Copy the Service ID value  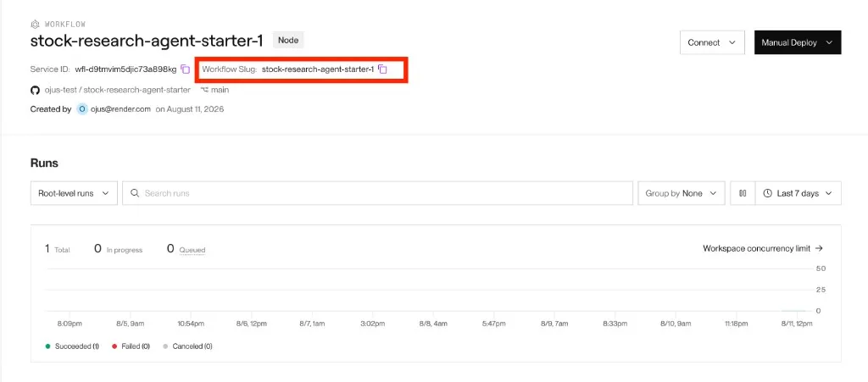186,69
